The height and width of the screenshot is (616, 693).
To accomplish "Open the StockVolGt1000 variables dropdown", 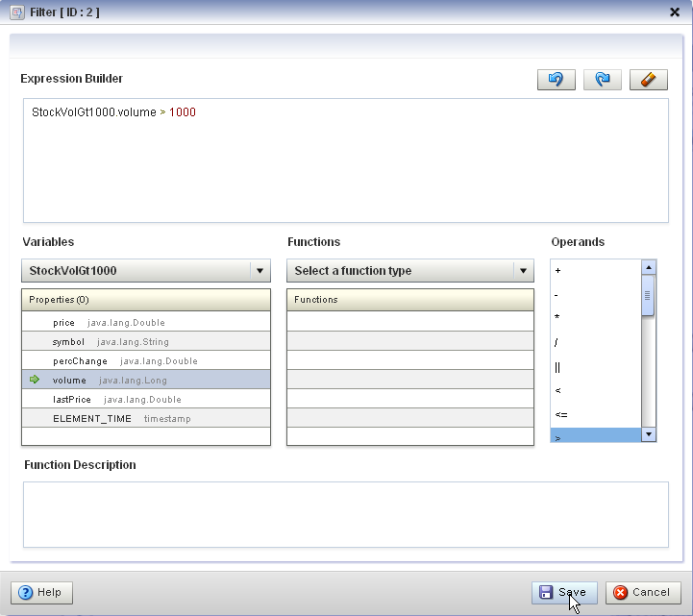I will coord(146,270).
